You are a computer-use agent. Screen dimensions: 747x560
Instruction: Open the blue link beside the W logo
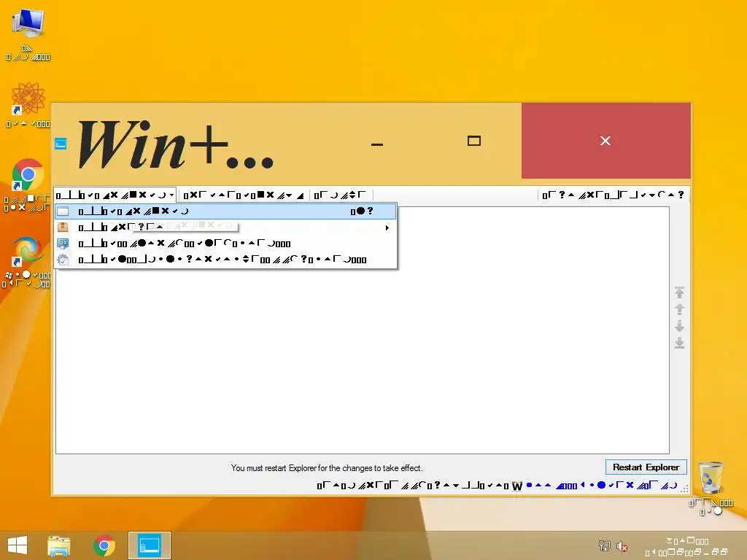pos(602,485)
